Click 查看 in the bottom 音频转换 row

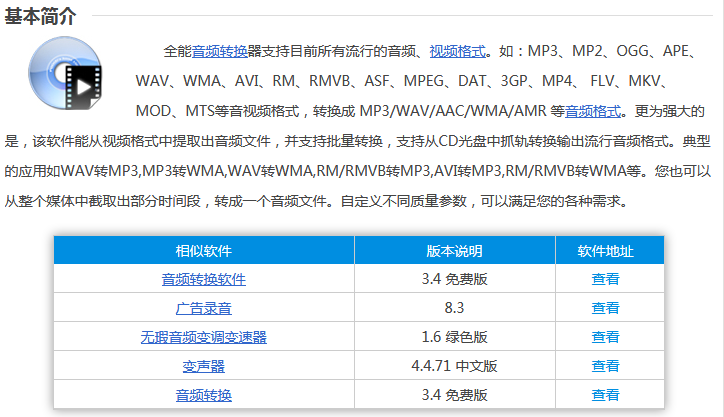coord(605,395)
